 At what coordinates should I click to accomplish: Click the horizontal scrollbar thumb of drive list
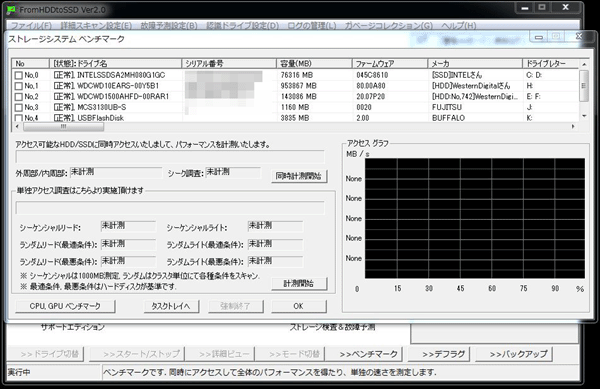click(x=63, y=126)
